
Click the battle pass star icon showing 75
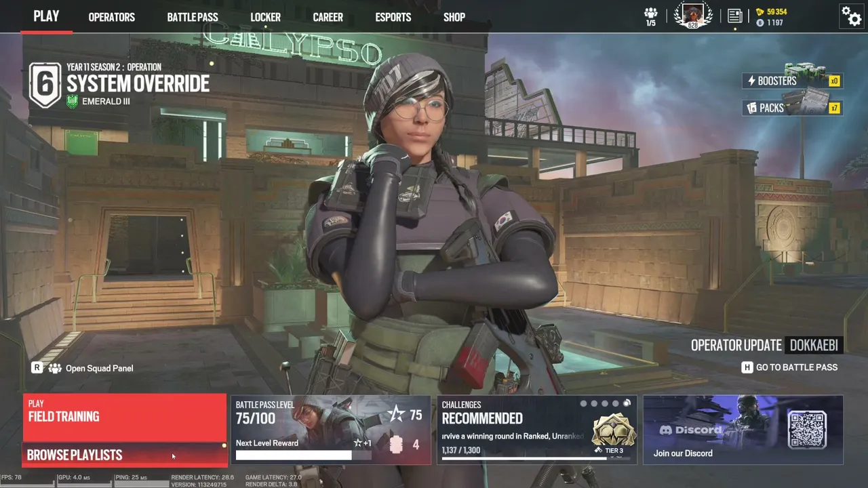point(395,414)
